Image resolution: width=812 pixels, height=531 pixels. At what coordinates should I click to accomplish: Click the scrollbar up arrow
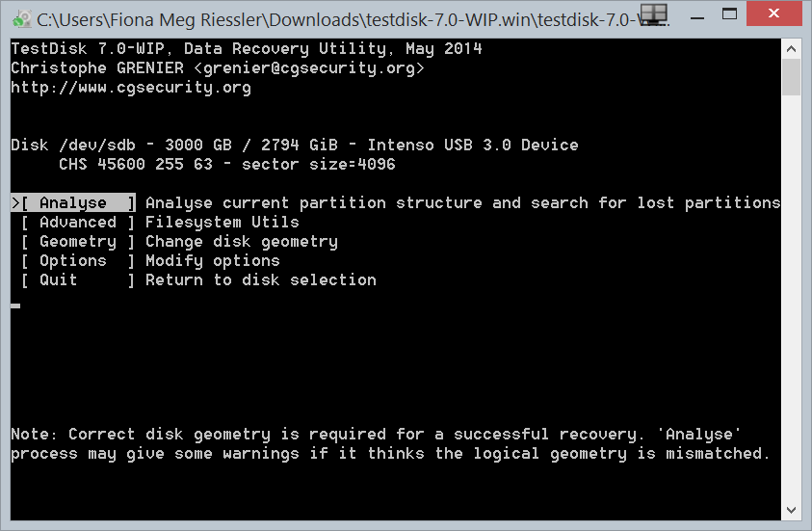[791, 48]
